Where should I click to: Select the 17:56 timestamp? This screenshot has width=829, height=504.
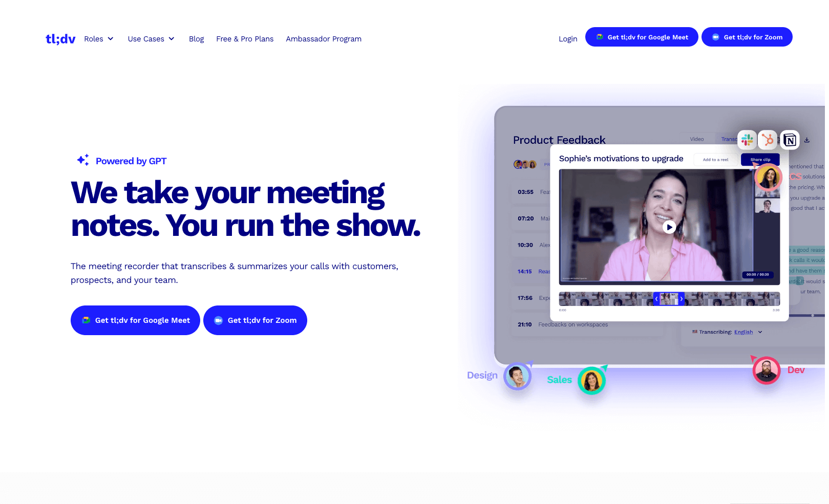525,298
